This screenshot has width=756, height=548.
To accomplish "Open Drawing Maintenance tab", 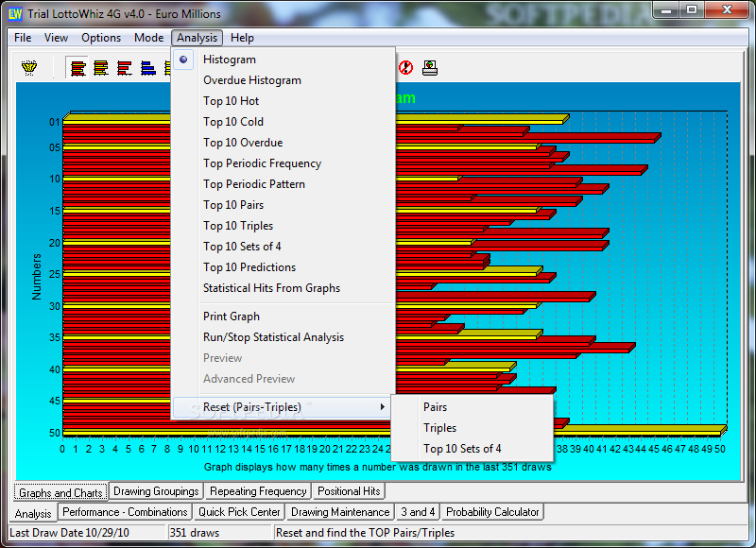I will [340, 512].
